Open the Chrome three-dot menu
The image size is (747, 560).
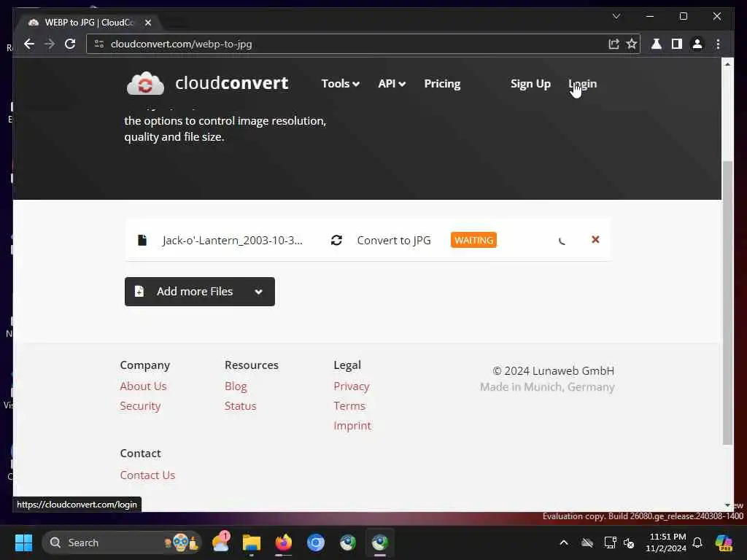(718, 44)
